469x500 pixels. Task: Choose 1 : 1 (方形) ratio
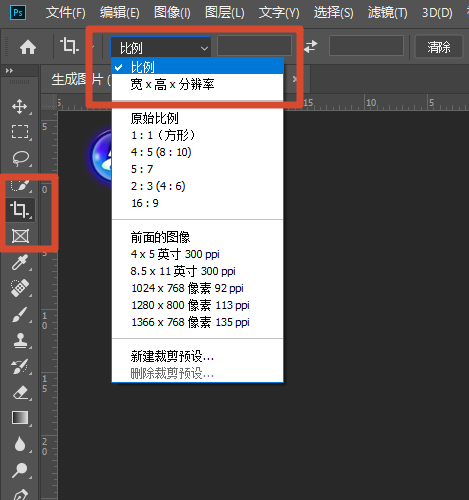[197, 135]
